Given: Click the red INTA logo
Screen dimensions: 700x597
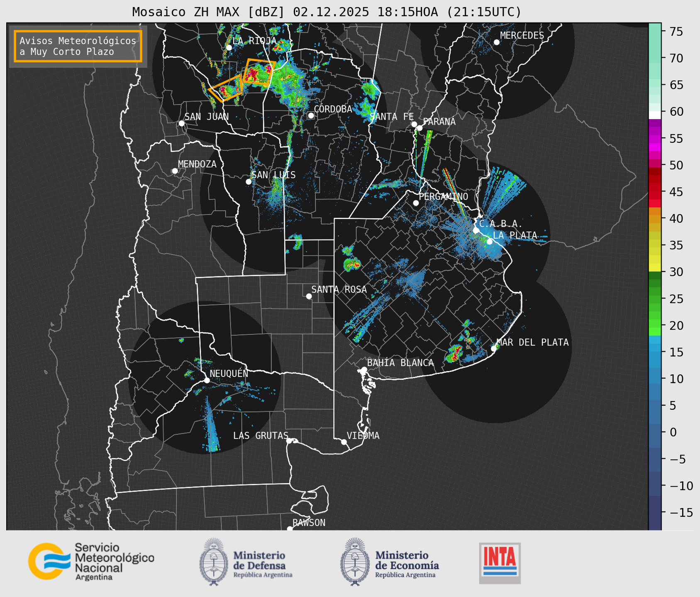Looking at the screenshot, I should [x=500, y=563].
